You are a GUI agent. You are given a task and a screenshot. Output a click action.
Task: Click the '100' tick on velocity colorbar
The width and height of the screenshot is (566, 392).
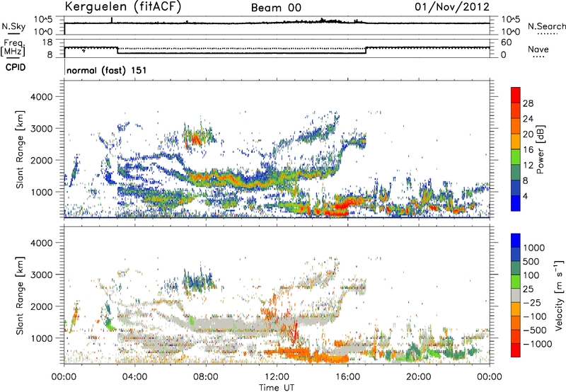pyautogui.click(x=531, y=275)
